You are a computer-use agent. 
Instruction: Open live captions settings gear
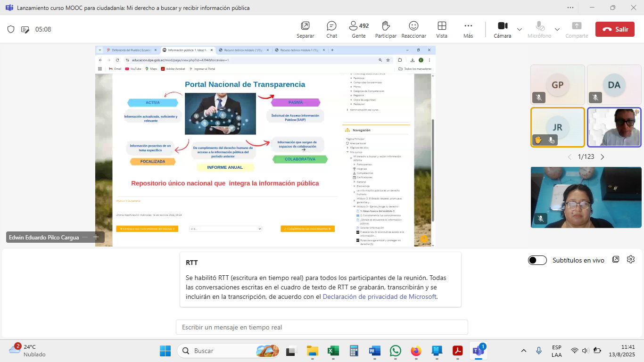click(631, 260)
